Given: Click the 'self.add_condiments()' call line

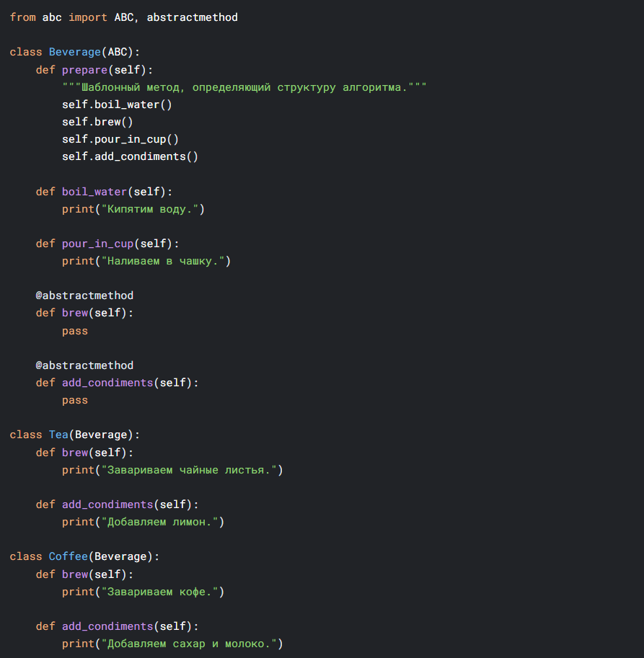Looking at the screenshot, I should point(130,157).
